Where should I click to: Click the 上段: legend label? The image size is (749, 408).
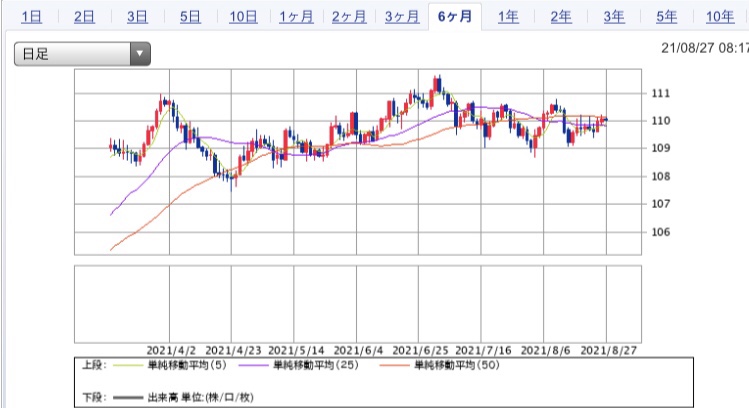click(x=93, y=365)
